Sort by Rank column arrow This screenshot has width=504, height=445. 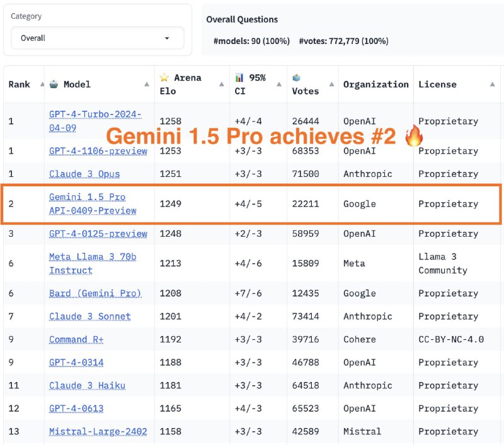click(42, 84)
